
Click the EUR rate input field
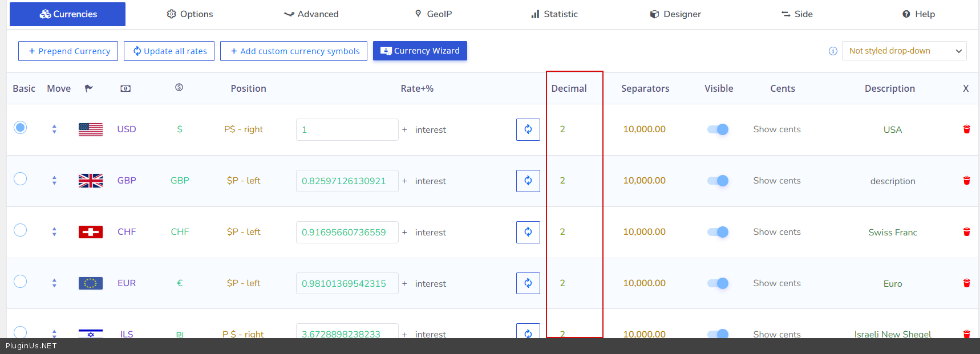(x=347, y=283)
